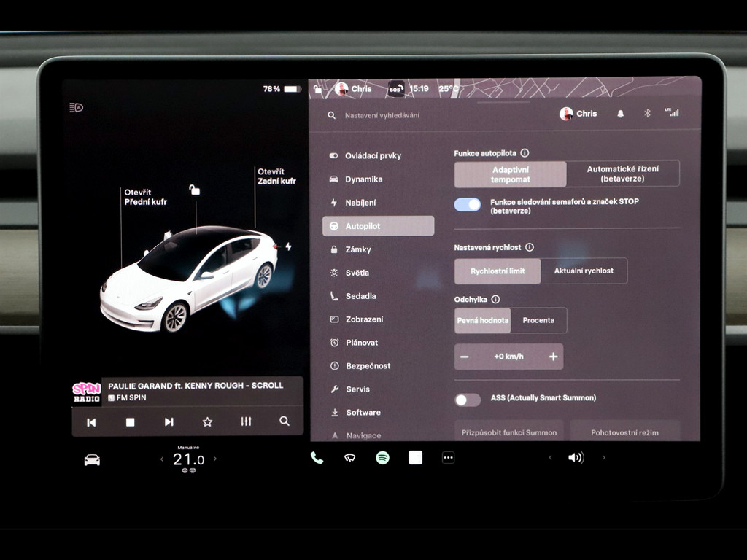Tap the windshield wiper icon
This screenshot has width=747, height=560.
349,458
